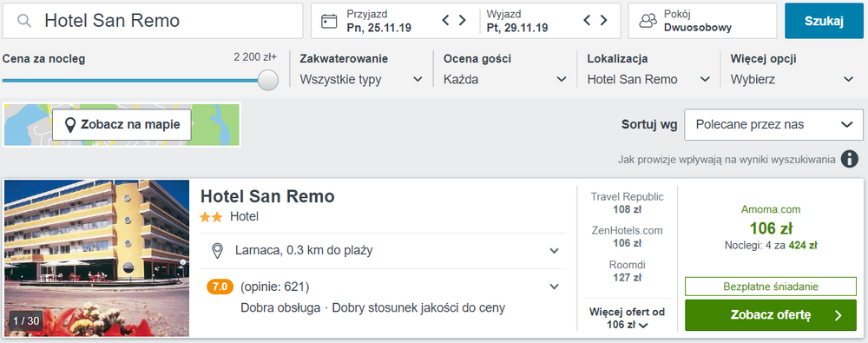Image resolution: width=868 pixels, height=343 pixels.
Task: Click the price per night slider handle
Action: (268, 81)
